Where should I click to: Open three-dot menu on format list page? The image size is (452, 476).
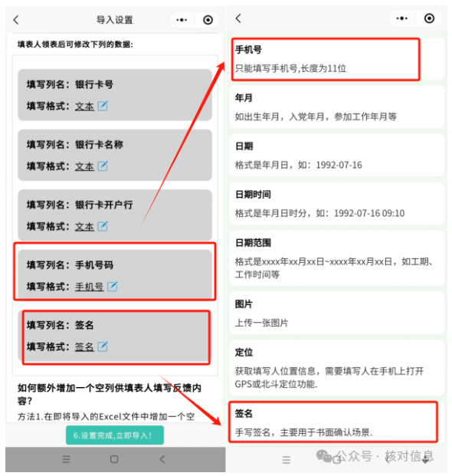[402, 18]
